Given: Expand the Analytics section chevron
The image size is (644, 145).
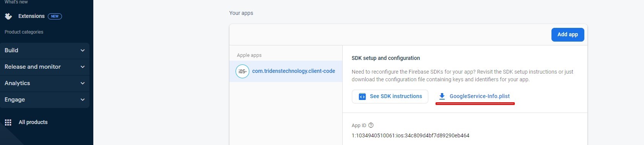Looking at the screenshot, I should 83,83.
